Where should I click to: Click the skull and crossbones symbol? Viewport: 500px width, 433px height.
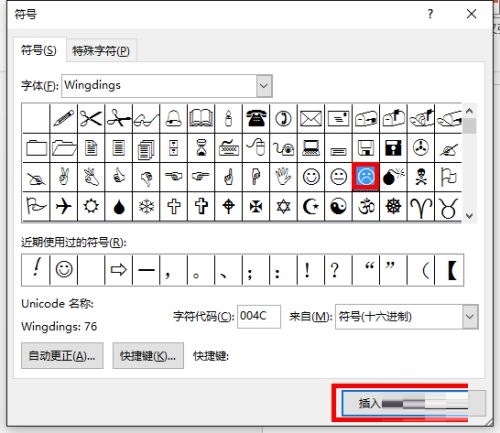click(421, 177)
